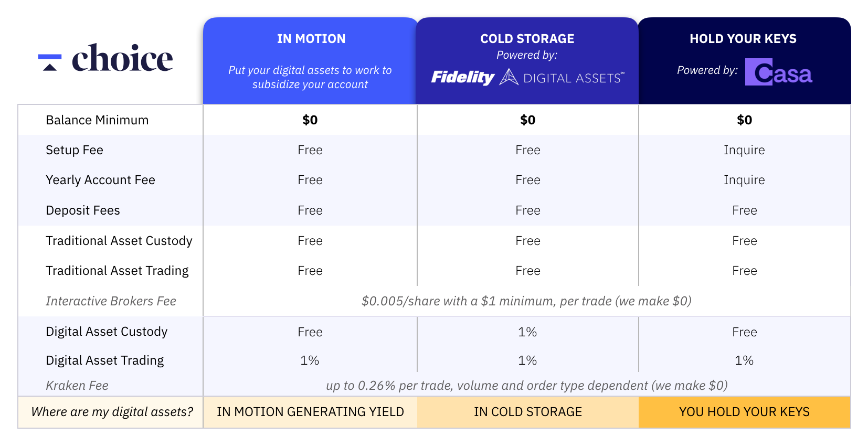Click the Casa logo
The height and width of the screenshot is (446, 868).
779,72
